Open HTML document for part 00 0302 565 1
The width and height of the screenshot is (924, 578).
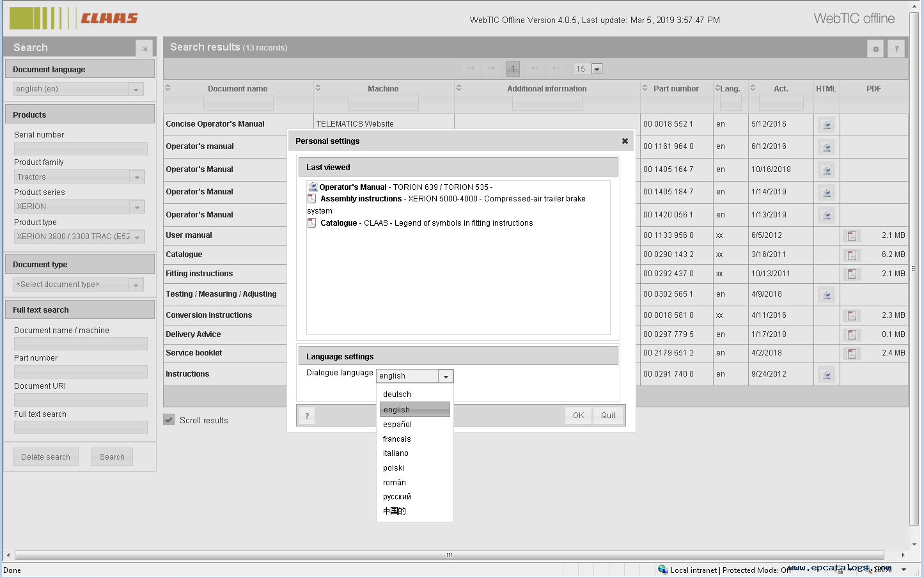(826, 295)
